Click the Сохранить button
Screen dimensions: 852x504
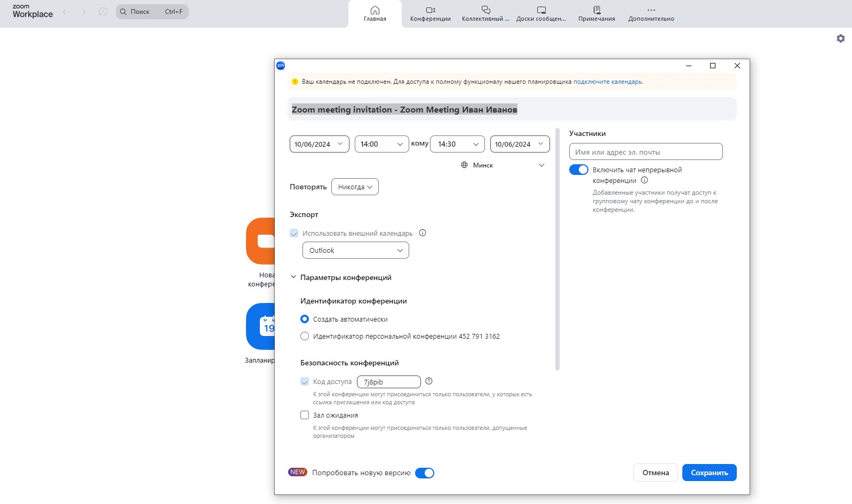tap(710, 473)
